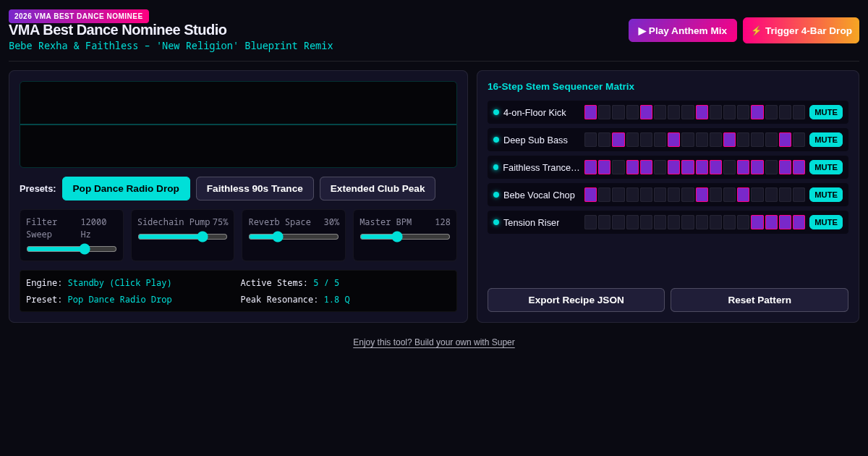Open the 'Build your own with Super' link
The height and width of the screenshot is (456, 868).
[x=434, y=342]
